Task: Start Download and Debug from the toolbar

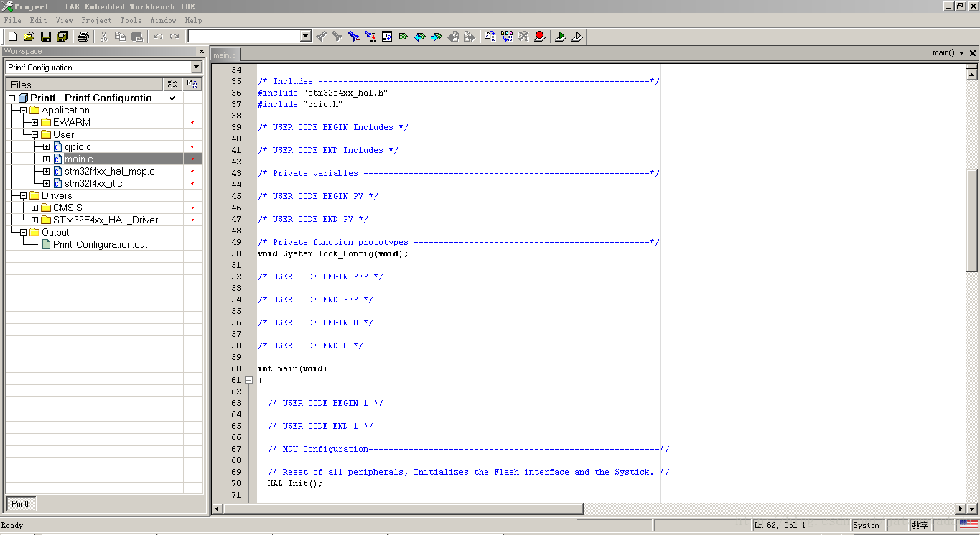Action: 560,36
